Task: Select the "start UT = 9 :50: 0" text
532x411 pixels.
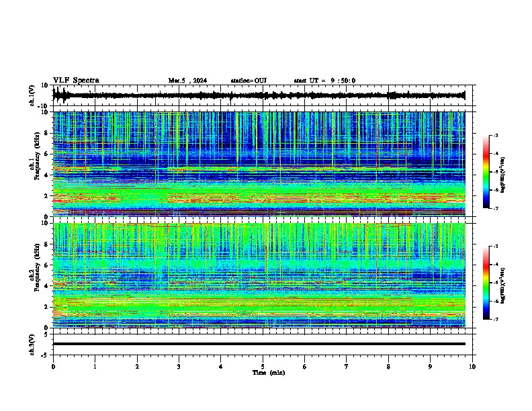Action: pyautogui.click(x=324, y=81)
